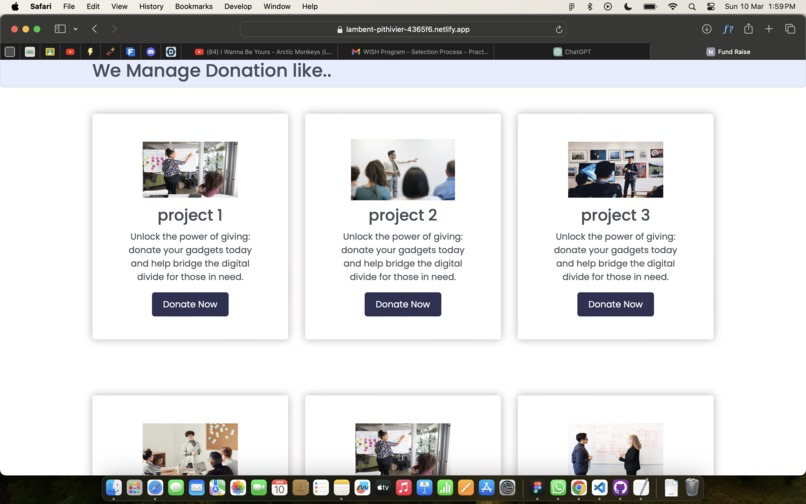
Task: Open Figma from the Dock
Action: [x=537, y=487]
